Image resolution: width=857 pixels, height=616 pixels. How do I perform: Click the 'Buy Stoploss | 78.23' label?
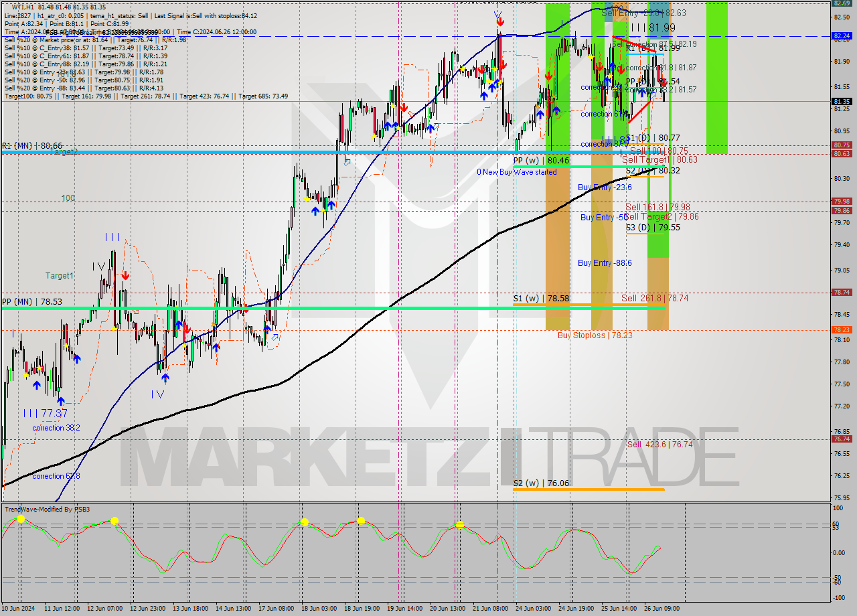595,335
